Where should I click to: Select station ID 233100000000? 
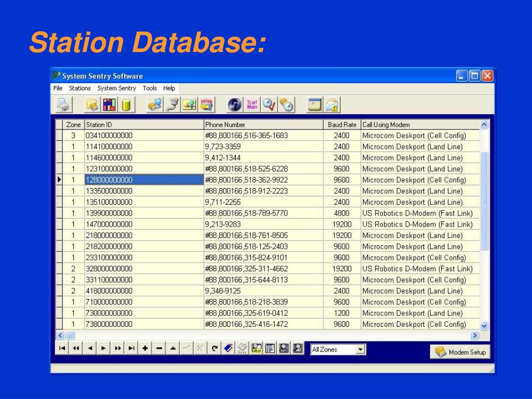point(144,258)
